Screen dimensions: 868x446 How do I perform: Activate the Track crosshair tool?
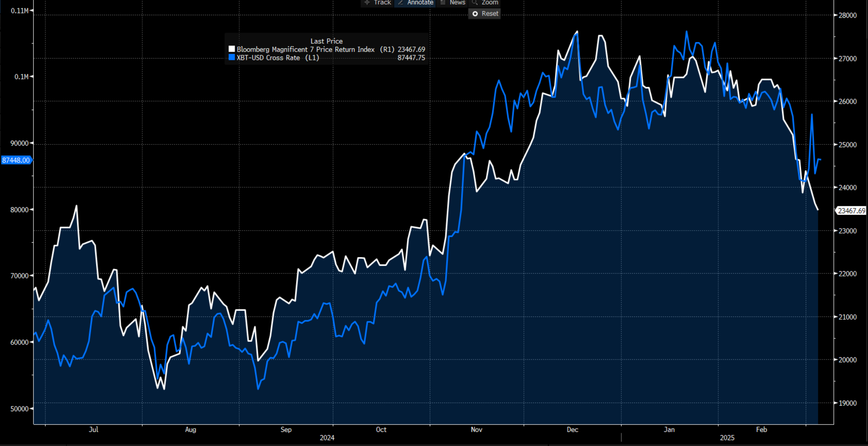coord(377,3)
